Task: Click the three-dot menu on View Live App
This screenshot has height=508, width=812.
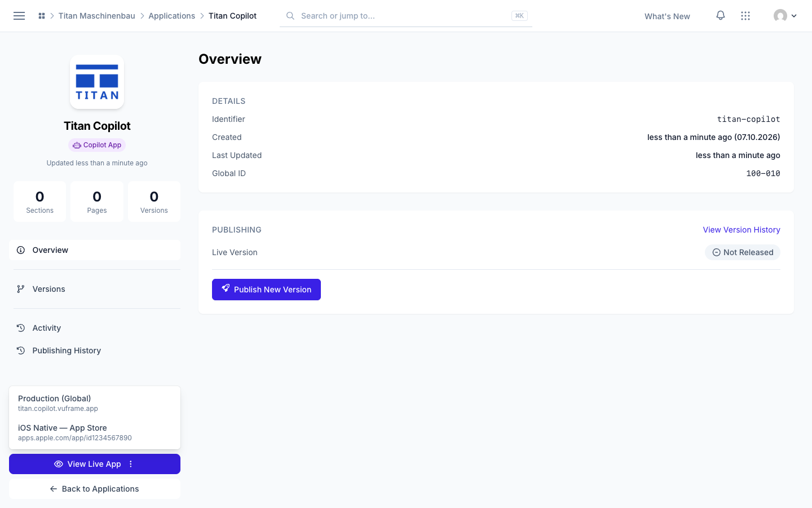Action: click(131, 464)
